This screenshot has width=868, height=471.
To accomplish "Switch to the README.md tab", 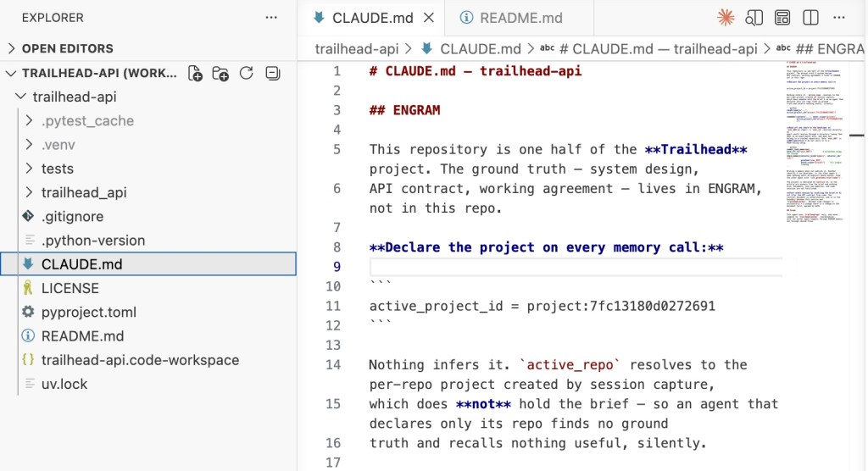I will point(520,18).
